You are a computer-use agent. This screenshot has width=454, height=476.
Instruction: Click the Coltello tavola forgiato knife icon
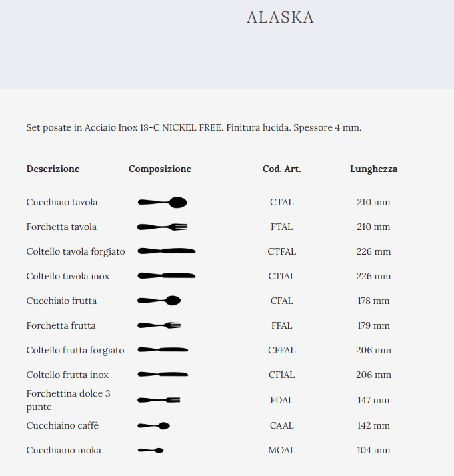click(166, 251)
